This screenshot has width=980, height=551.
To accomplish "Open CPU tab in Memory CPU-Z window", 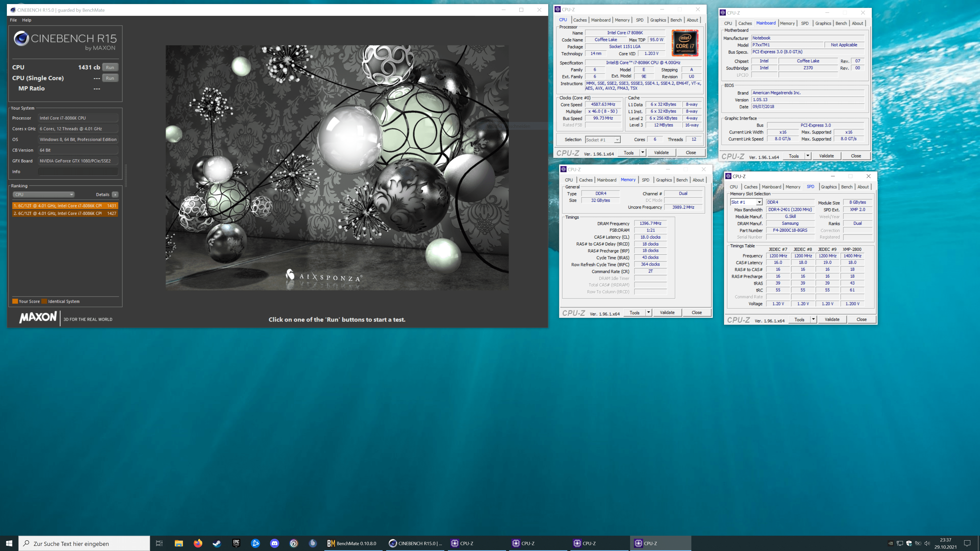I will point(569,180).
